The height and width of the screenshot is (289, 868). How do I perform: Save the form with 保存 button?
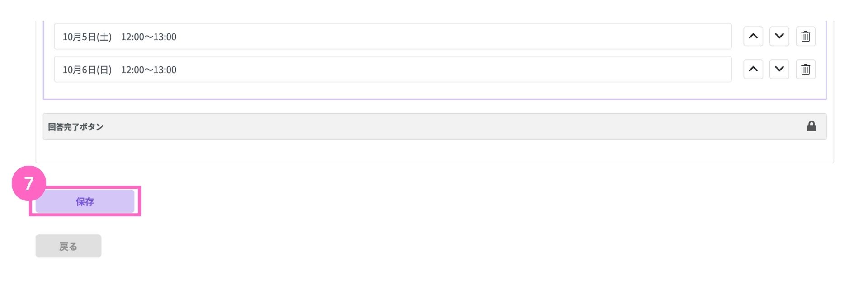click(85, 201)
